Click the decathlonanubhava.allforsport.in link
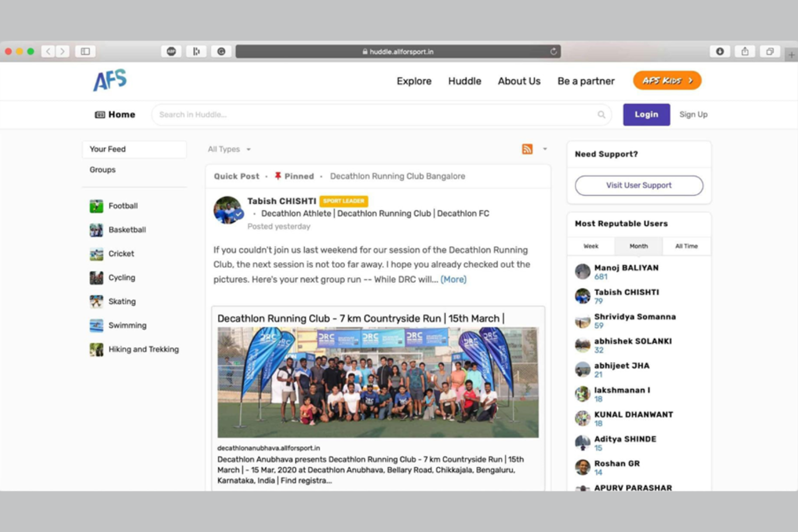The width and height of the screenshot is (798, 532). click(x=269, y=448)
